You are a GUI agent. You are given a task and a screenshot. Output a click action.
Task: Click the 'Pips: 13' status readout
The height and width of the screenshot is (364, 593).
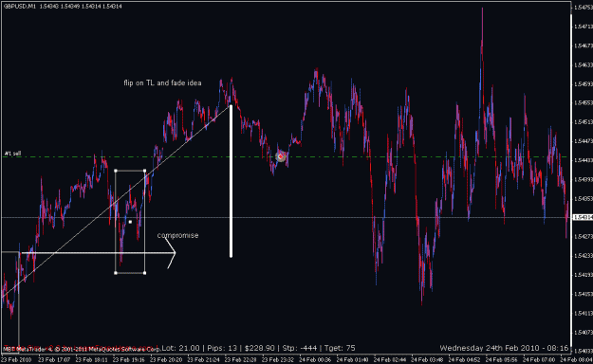tap(221, 348)
